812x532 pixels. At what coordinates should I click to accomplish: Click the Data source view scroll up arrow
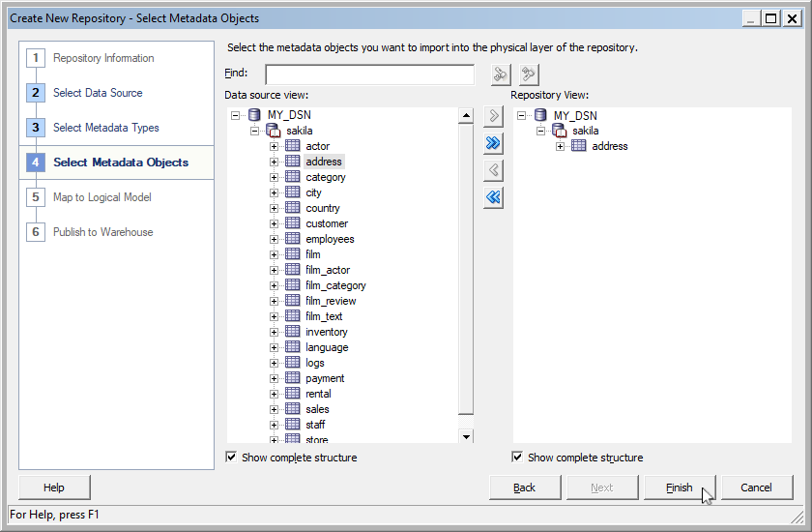(x=466, y=115)
